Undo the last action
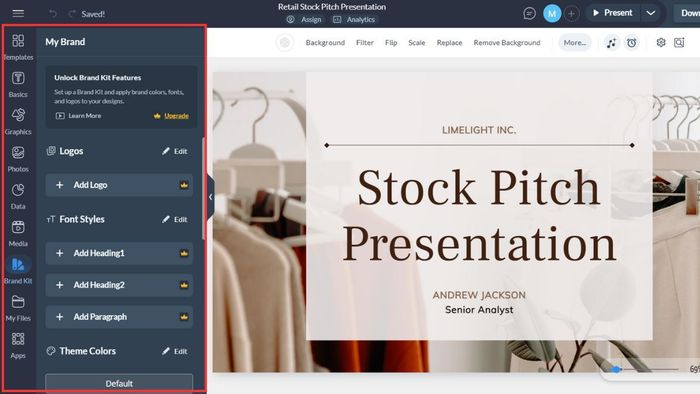 [x=53, y=14]
